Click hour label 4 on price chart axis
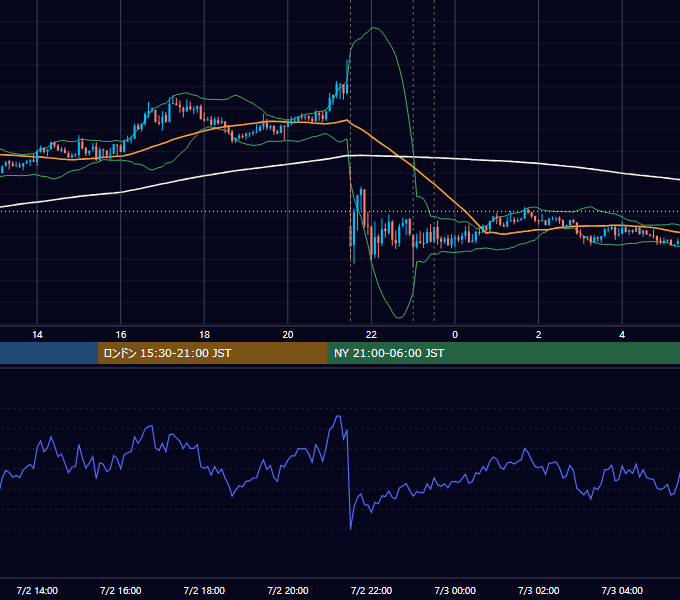This screenshot has width=680, height=600. coord(622,335)
